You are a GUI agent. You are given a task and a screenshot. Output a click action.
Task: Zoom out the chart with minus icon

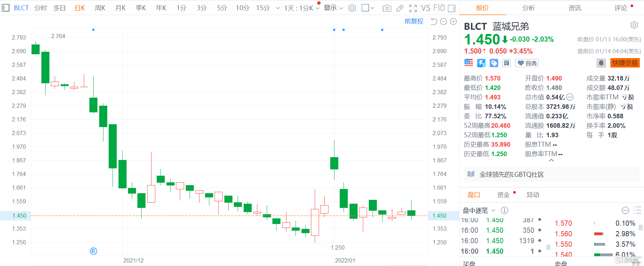coord(443,22)
